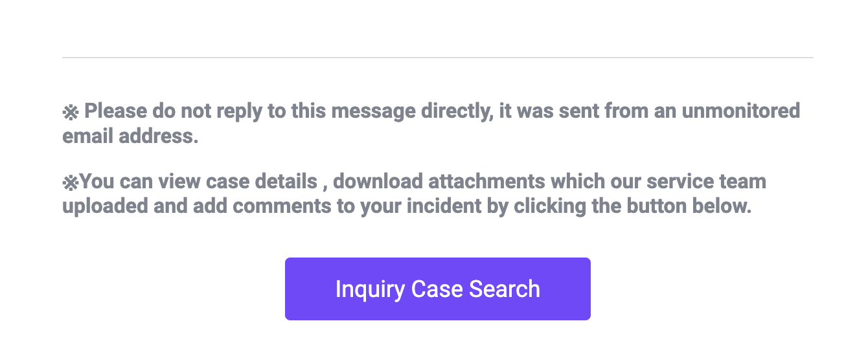The image size is (868, 352).
Task: Click the ※ symbol before "You can view"
Action: [70, 182]
